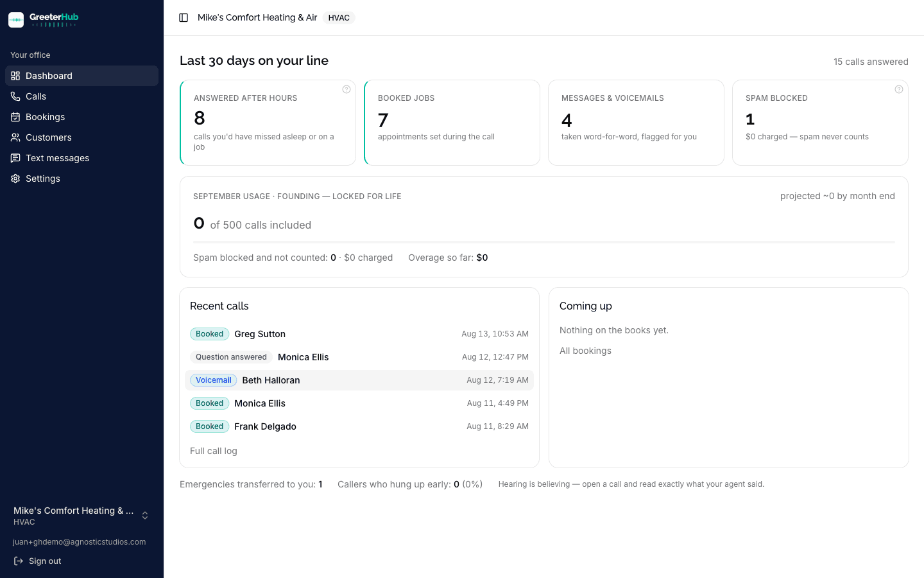
Task: Go to Calls in sidebar
Action: click(81, 96)
